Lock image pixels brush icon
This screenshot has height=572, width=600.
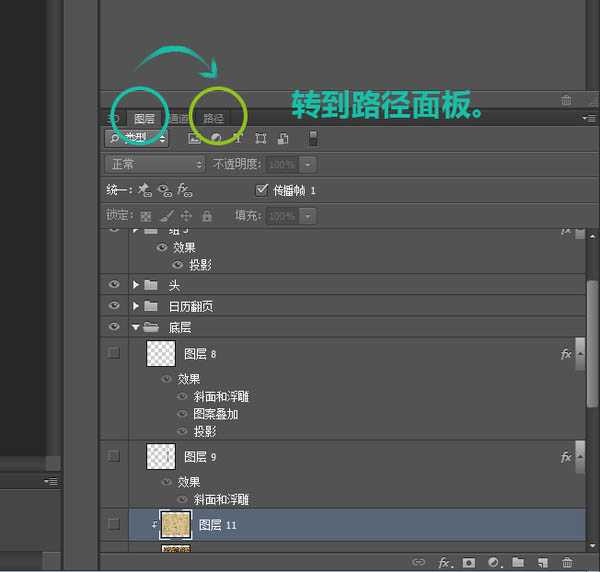tap(167, 216)
